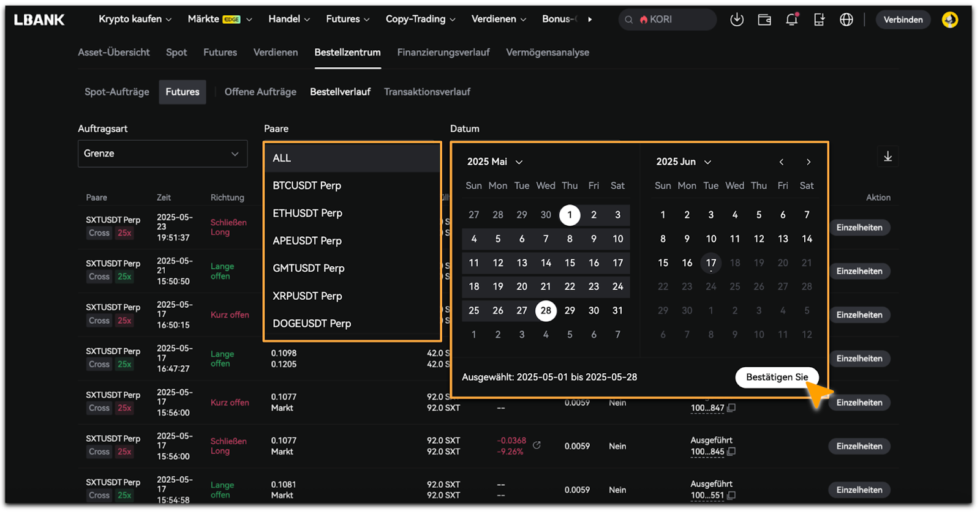980x514 pixels.
Task: Click the Verbinden button
Action: click(903, 20)
